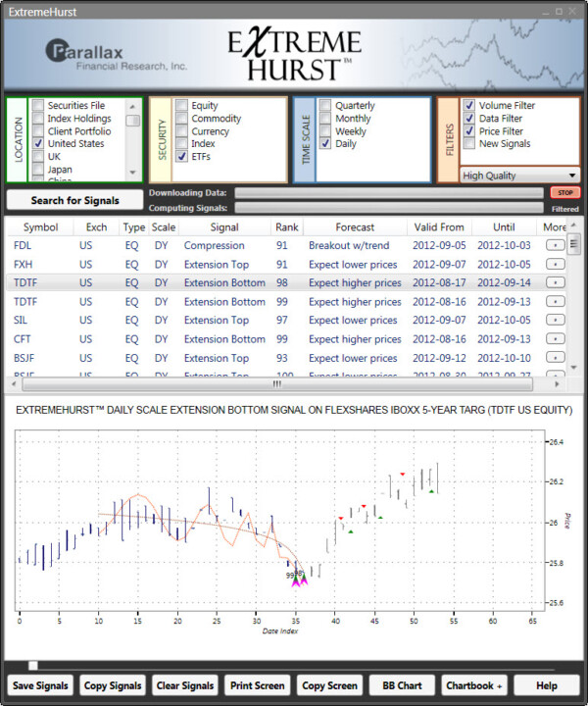
Task: Open More details for FXH row
Action: pyautogui.click(x=555, y=265)
